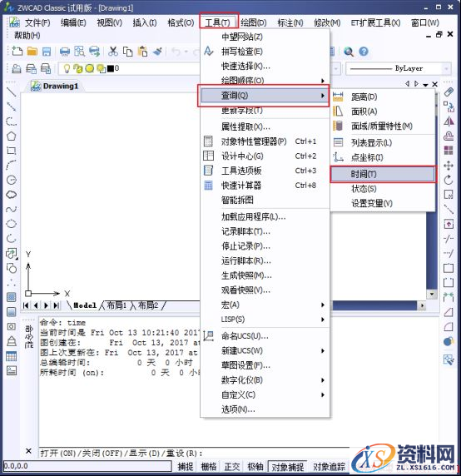Open the undo history dropdown arrow

coord(186,52)
